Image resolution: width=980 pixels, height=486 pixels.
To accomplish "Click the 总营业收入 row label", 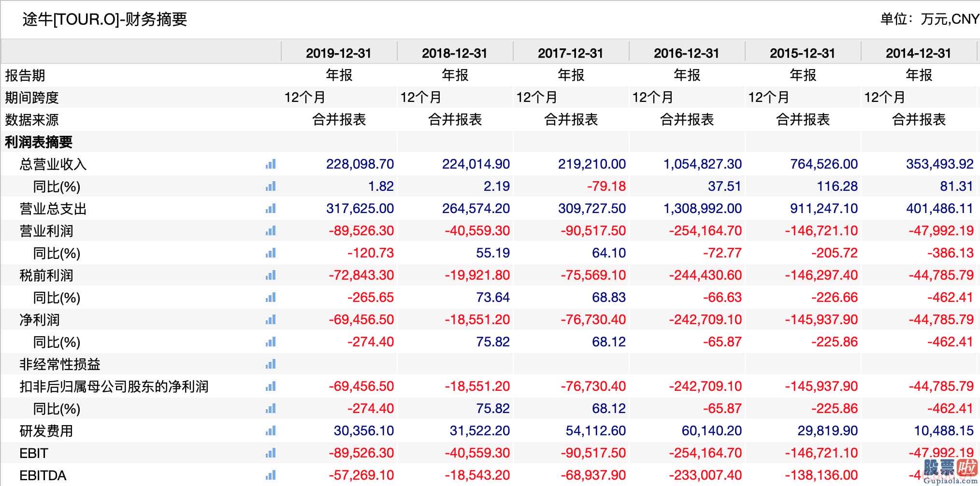I will click(53, 164).
